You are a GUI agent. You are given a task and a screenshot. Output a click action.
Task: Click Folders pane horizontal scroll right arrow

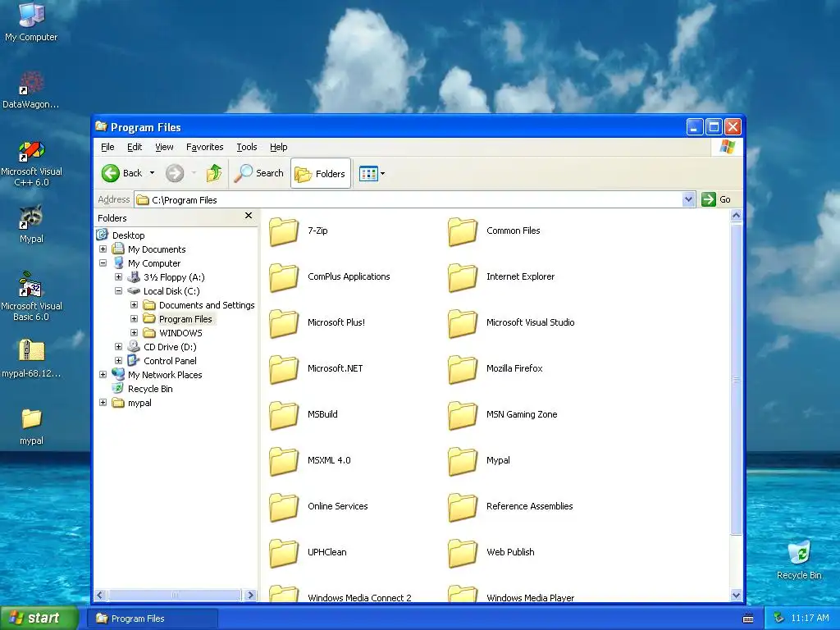[x=250, y=596]
